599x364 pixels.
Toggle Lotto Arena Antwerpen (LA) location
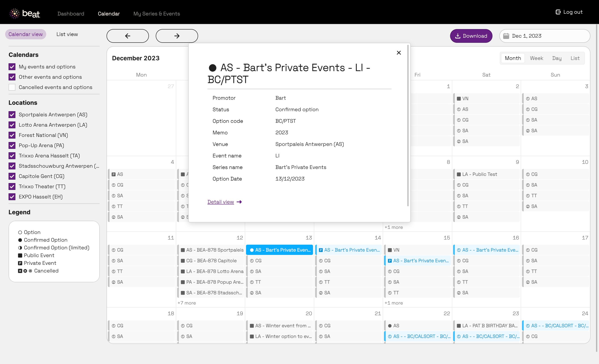tap(12, 125)
